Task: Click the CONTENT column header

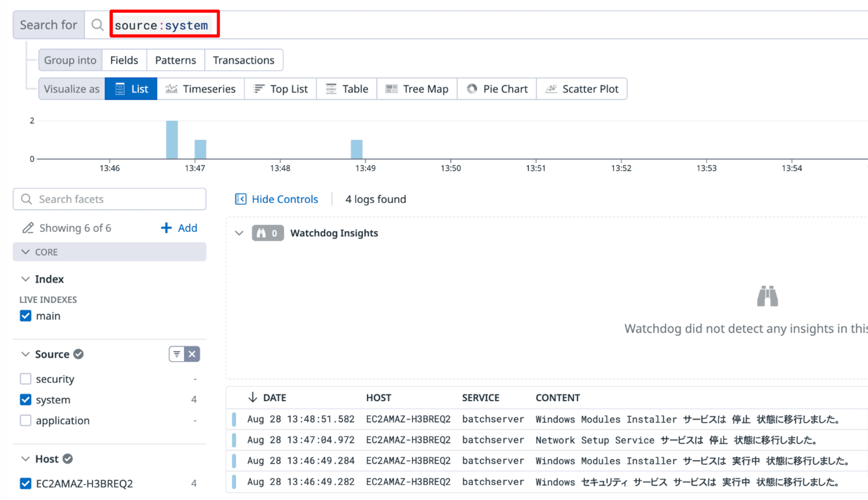Action: tap(558, 398)
